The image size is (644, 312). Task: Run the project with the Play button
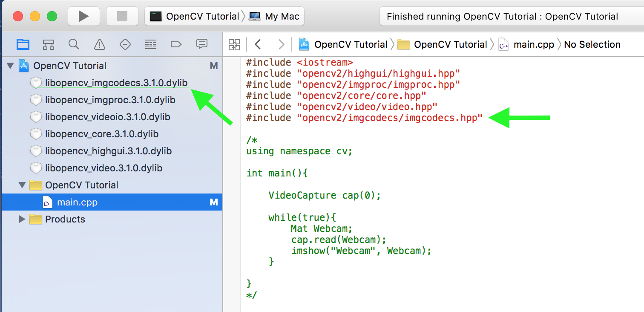pos(84,16)
